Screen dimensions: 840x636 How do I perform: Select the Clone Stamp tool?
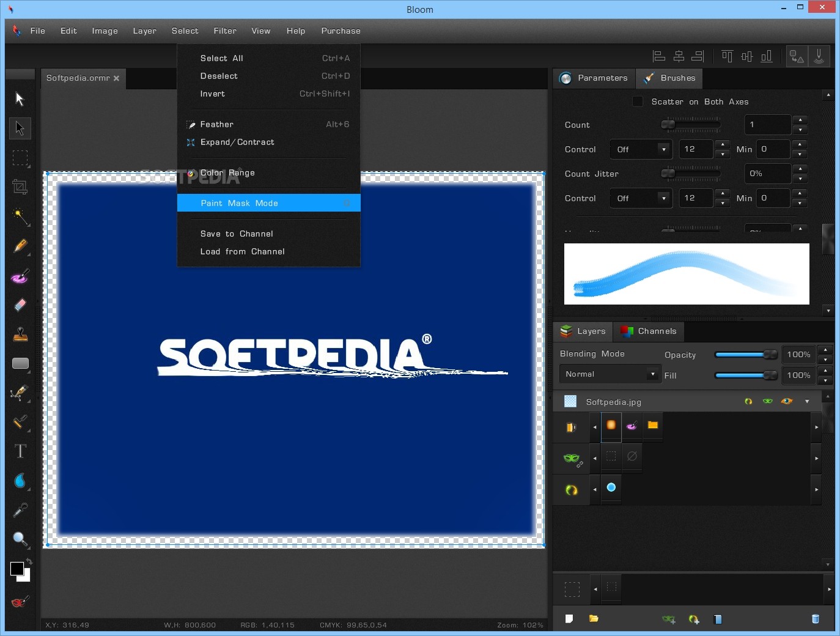[x=20, y=334]
